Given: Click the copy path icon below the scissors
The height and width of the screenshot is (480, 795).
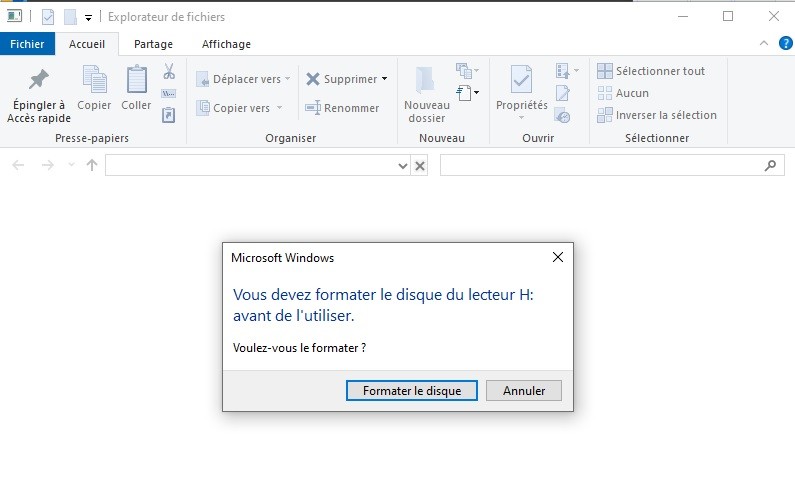Looking at the screenshot, I should point(169,94).
